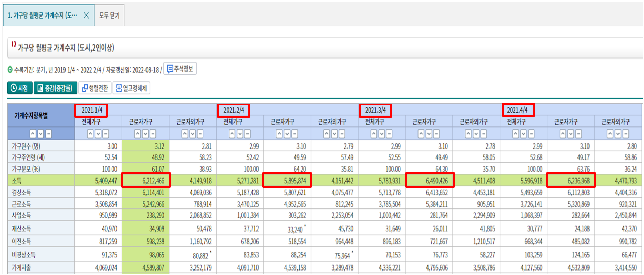Select the 가구분포 (%) row label
This screenshot has height=275, width=644.
pyautogui.click(x=26, y=169)
